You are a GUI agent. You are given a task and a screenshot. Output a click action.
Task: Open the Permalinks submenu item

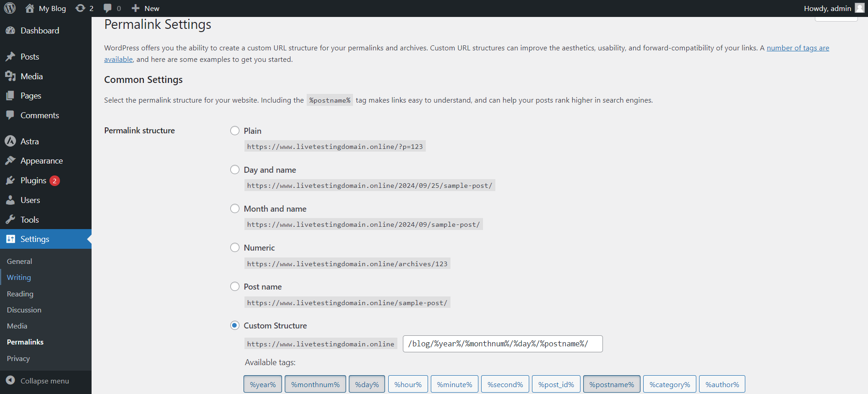(25, 342)
